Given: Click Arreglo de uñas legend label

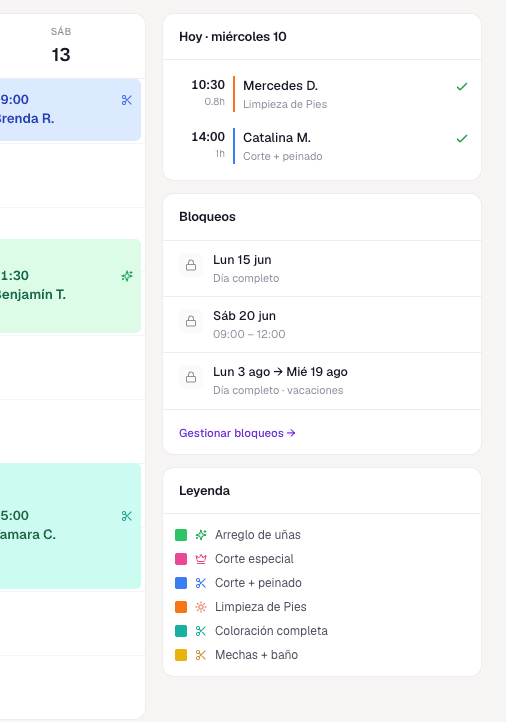Looking at the screenshot, I should (x=258, y=535).
